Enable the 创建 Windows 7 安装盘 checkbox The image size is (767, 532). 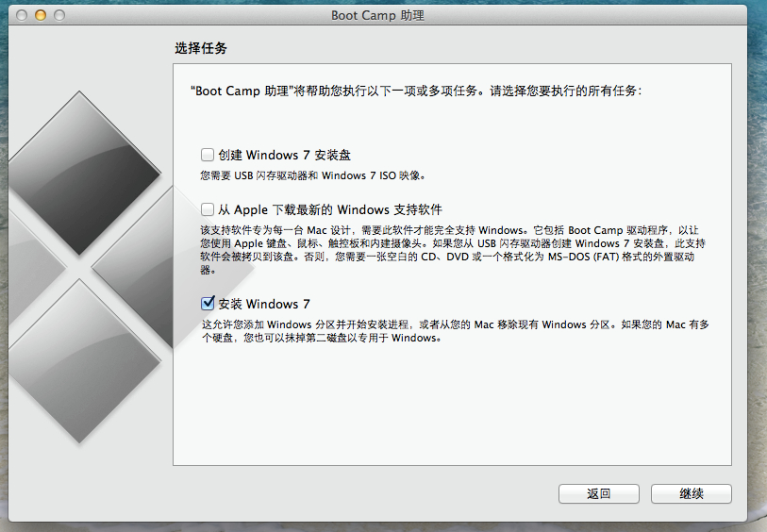[208, 155]
